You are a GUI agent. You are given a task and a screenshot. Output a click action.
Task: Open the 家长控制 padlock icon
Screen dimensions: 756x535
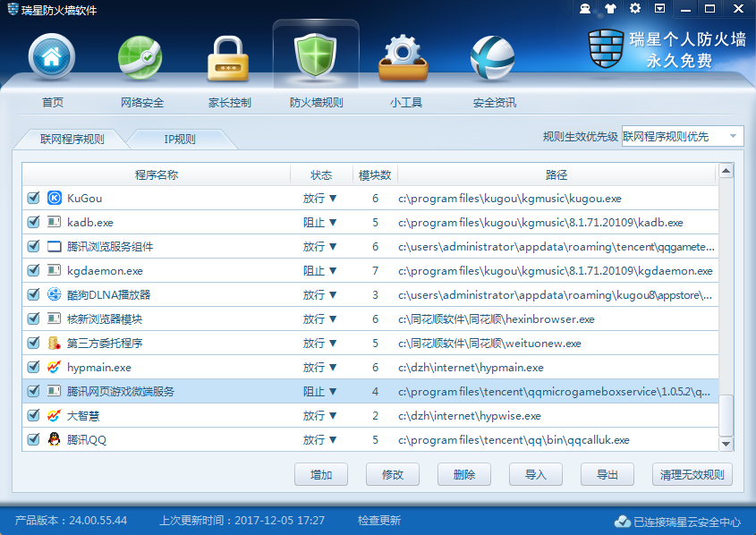[x=228, y=58]
